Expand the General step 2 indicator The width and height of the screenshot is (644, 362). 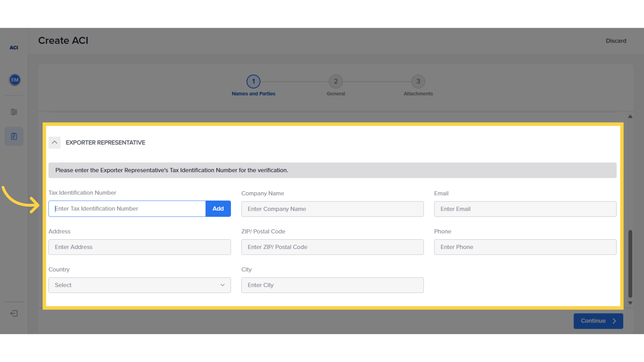(336, 81)
